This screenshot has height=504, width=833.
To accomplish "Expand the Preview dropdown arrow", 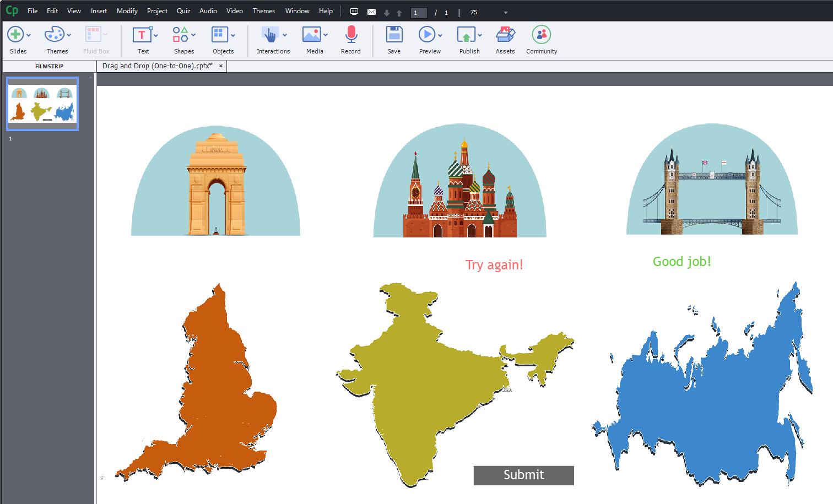I will point(440,35).
